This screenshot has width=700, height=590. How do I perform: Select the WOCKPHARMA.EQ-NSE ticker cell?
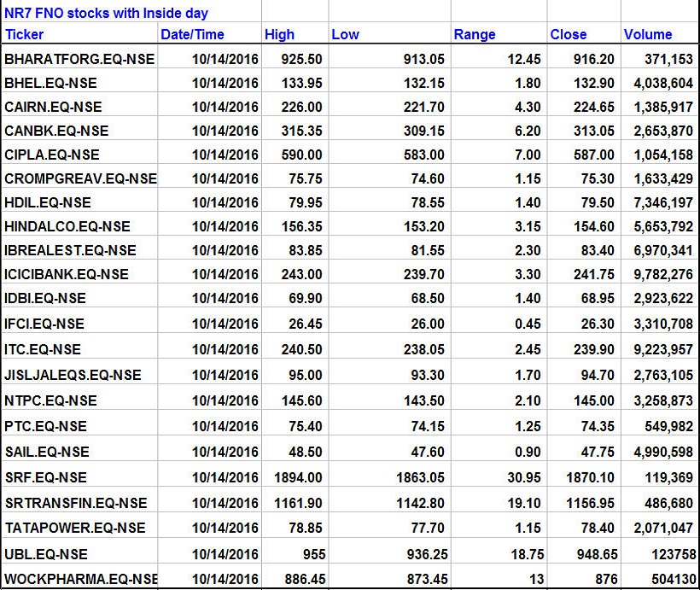coord(80,579)
